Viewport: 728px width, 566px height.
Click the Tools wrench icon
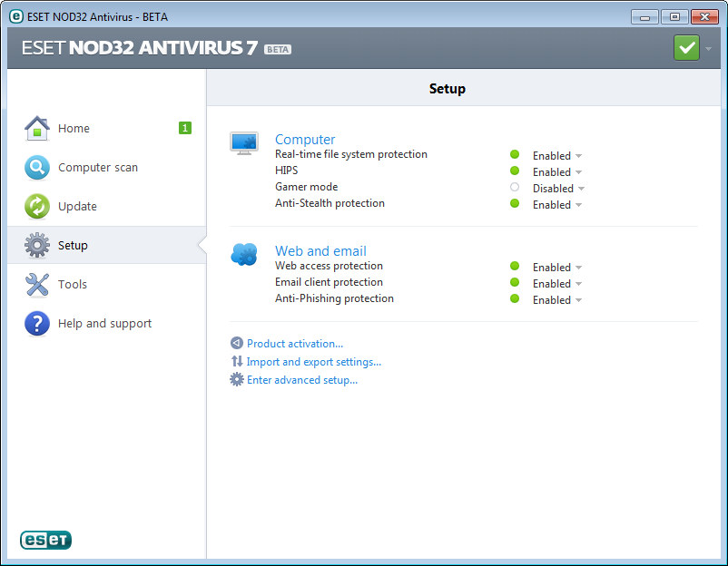click(x=37, y=285)
